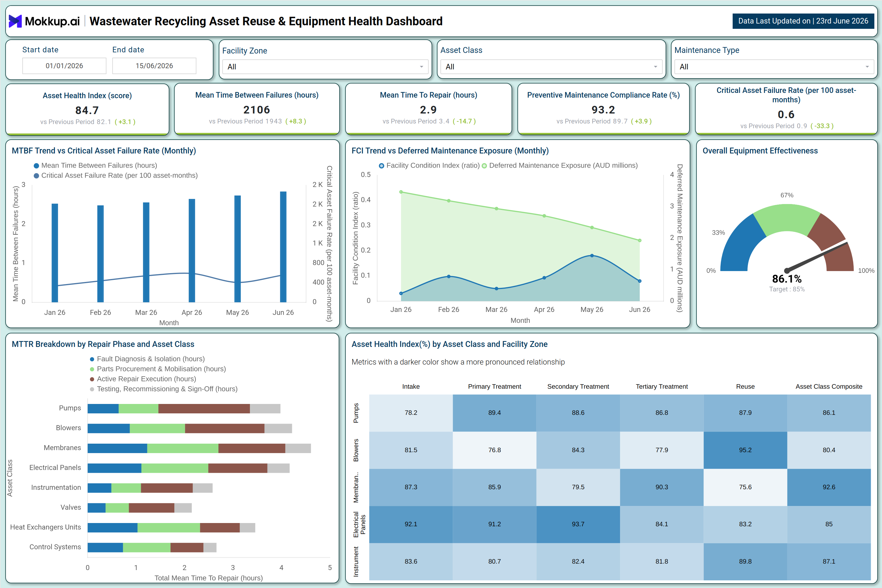The height and width of the screenshot is (588, 882).
Task: Open the Facility Zone dropdown
Action: pyautogui.click(x=325, y=67)
